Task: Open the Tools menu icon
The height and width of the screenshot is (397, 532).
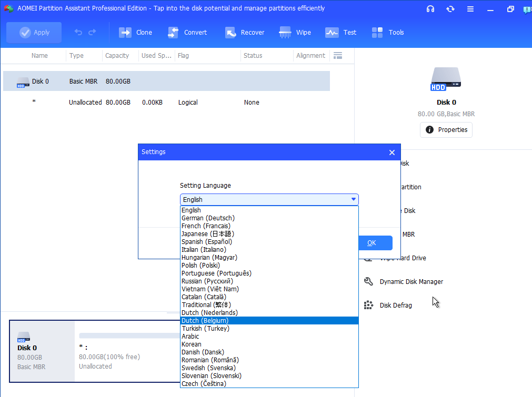Action: [x=377, y=33]
